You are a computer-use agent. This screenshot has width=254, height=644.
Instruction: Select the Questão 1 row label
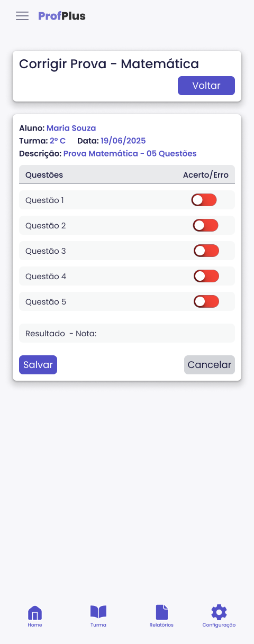pyautogui.click(x=44, y=200)
